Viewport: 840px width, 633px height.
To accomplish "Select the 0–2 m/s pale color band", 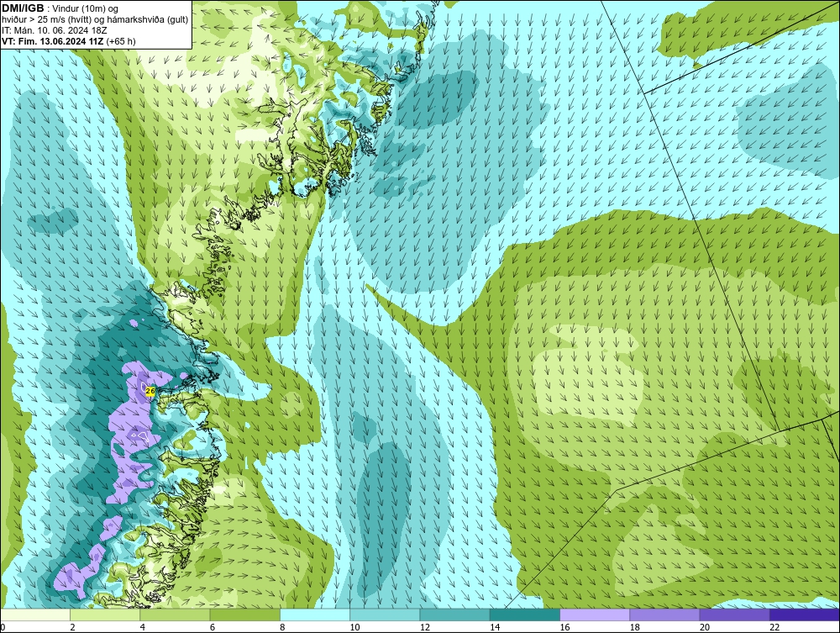I will (x=34, y=615).
